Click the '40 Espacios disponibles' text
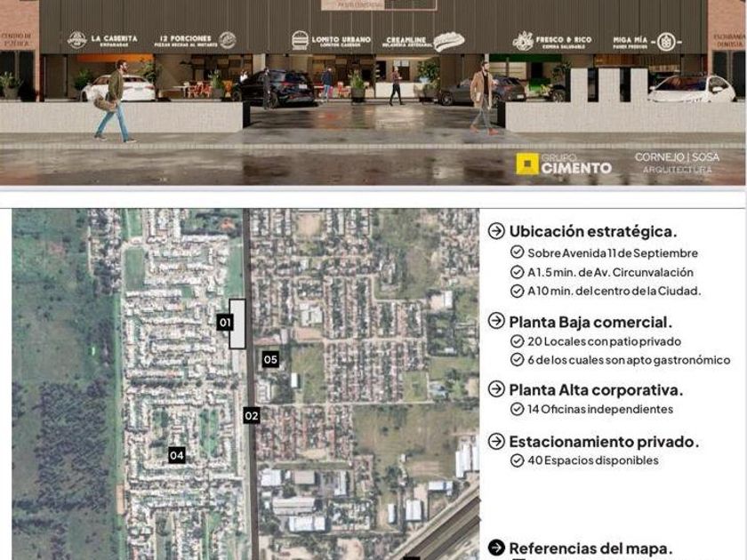747x560 pixels. 593,460
